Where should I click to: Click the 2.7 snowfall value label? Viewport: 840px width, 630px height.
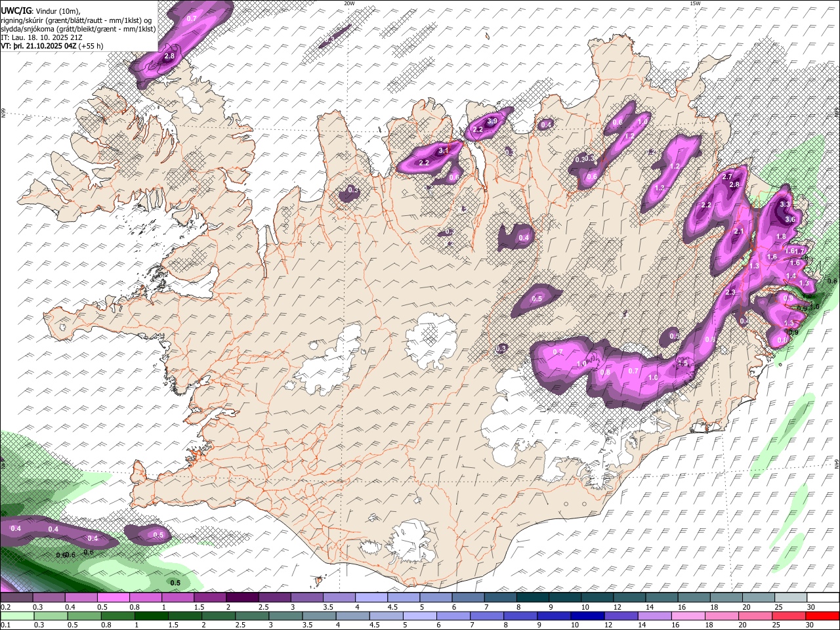(726, 177)
